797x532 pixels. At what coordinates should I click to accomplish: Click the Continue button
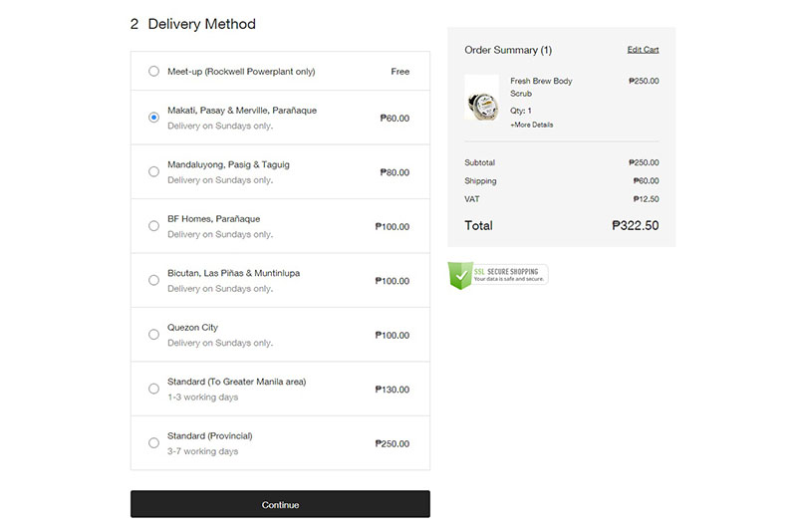pos(280,504)
